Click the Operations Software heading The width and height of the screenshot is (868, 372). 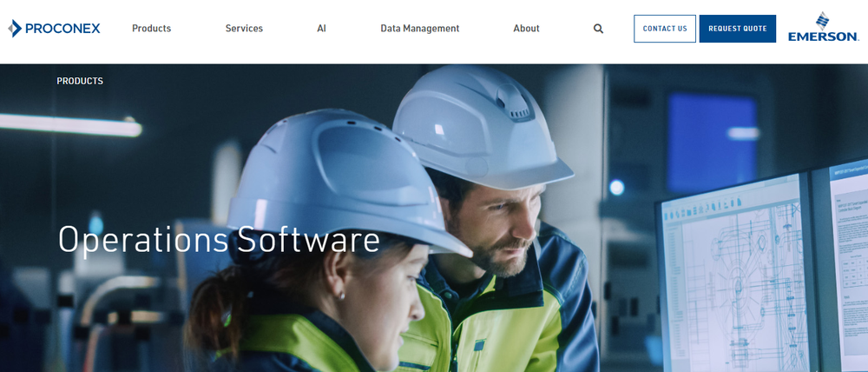219,241
